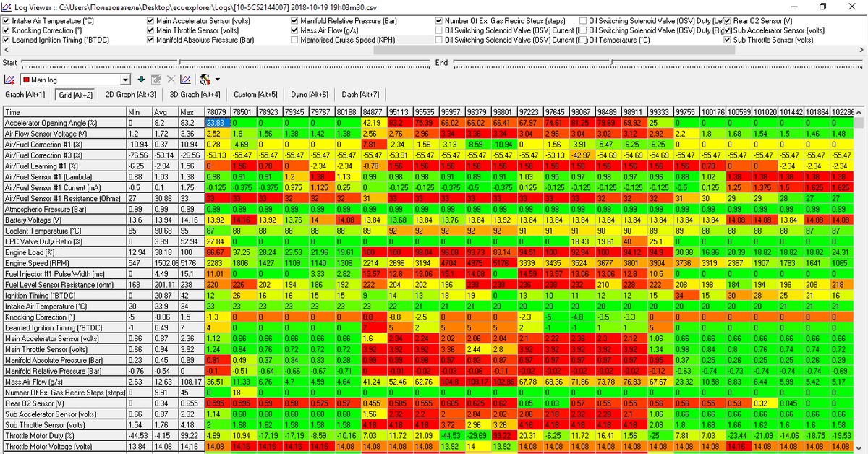Click the Graph [Alt+1] view button
The width and height of the screenshot is (868, 454).
[x=25, y=95]
